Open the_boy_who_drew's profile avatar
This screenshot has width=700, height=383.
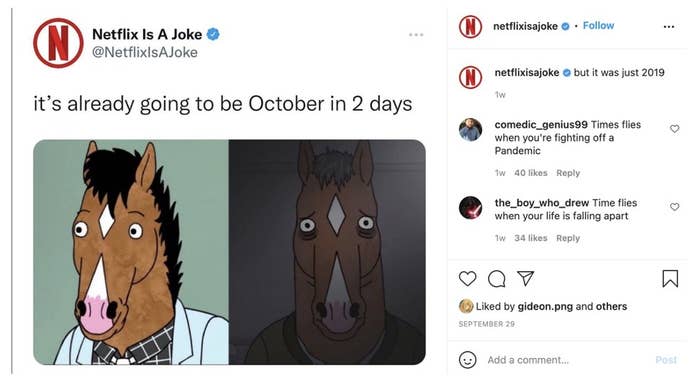[471, 208]
